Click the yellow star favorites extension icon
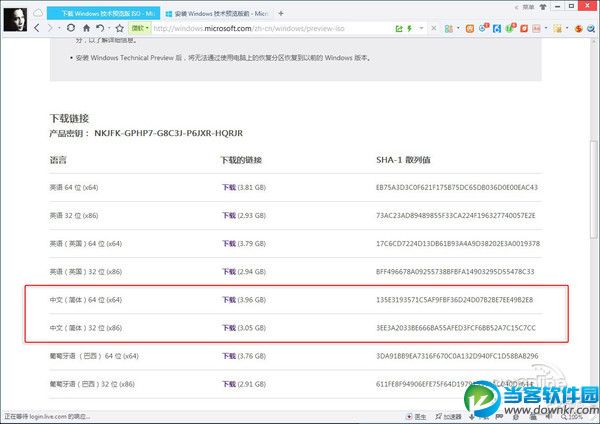The height and width of the screenshot is (424, 600). [558, 28]
